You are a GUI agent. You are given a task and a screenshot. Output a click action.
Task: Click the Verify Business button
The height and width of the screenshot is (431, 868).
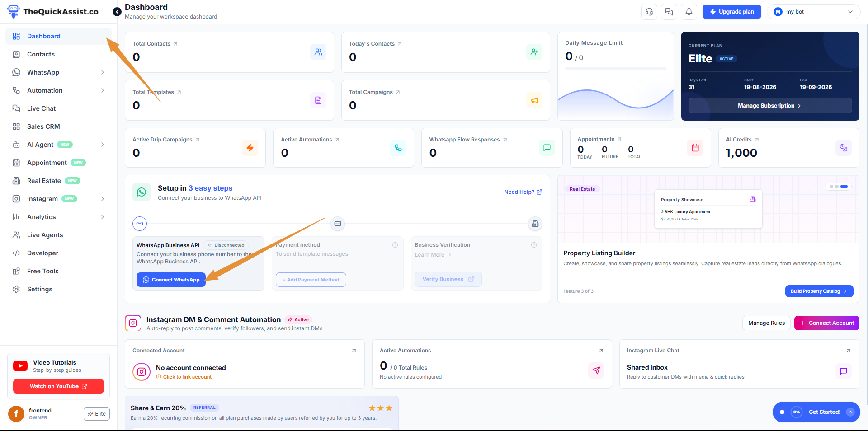tap(448, 279)
